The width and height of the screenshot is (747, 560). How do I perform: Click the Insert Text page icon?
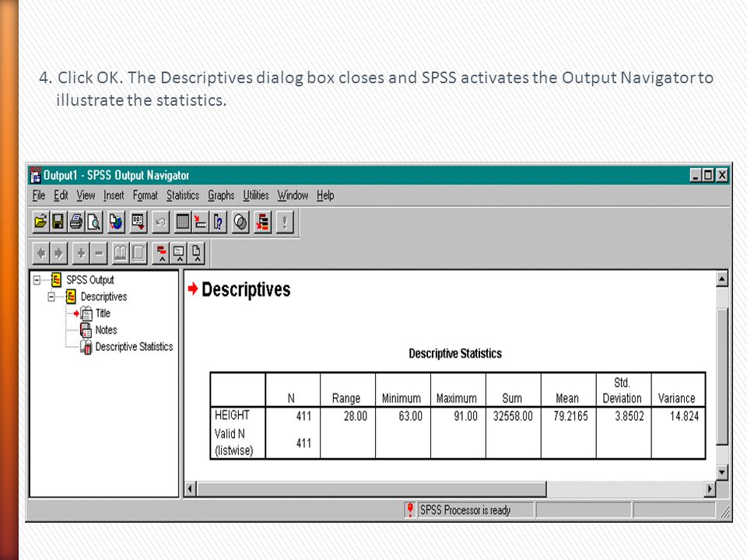point(197,253)
